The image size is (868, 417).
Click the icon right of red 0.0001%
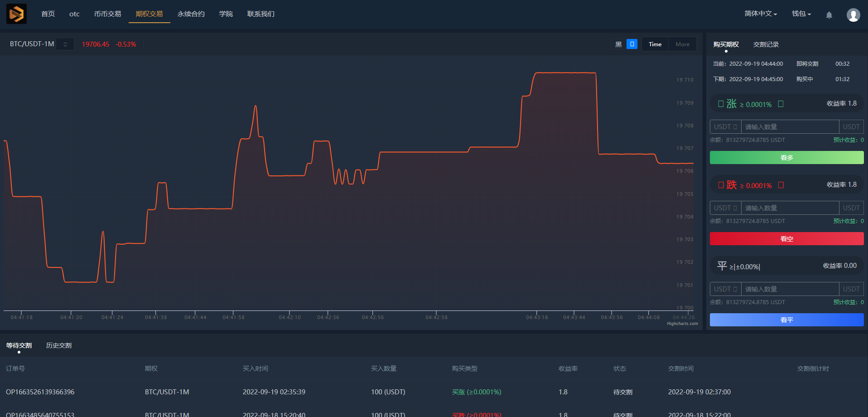[781, 185]
